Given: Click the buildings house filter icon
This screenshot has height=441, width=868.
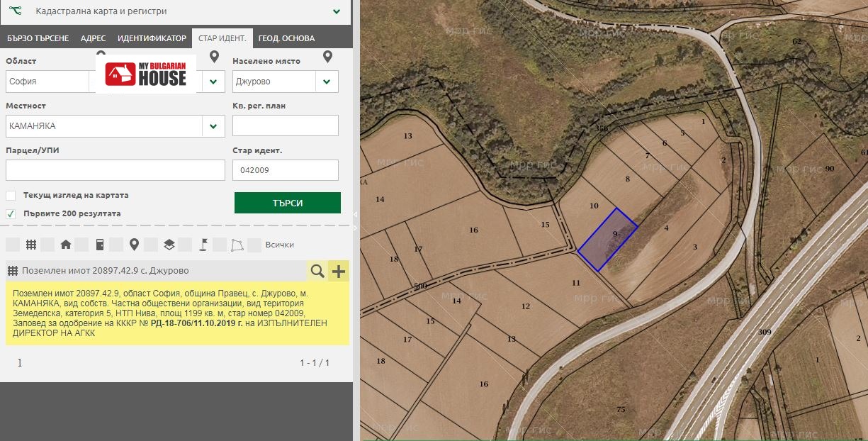Looking at the screenshot, I should click(66, 245).
